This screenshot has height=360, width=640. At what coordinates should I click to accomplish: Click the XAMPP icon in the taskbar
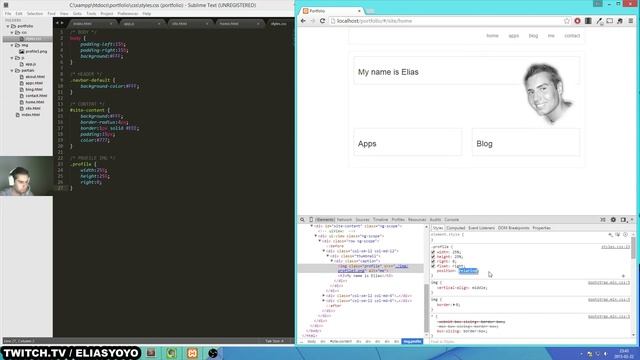point(192,353)
